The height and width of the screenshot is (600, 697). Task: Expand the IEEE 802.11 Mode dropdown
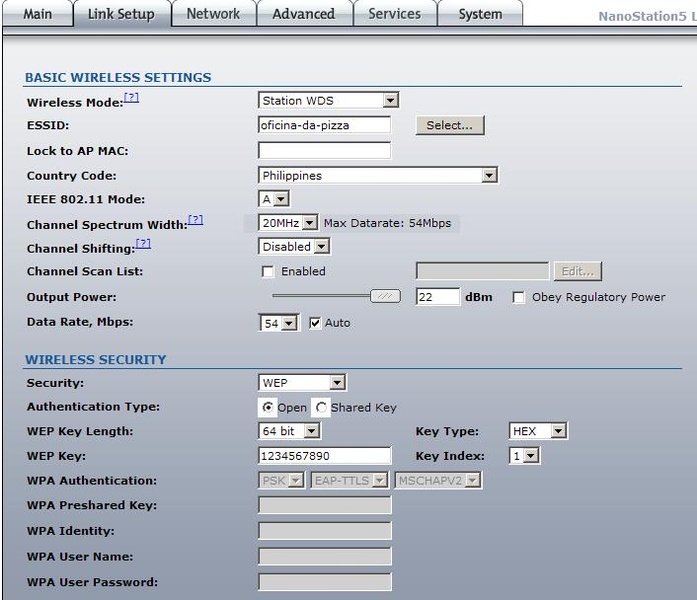pos(274,199)
